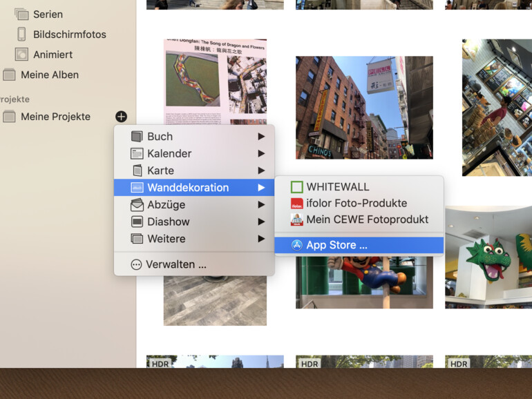
Task: Select ifolor Foto-Produkte in the submenu
Action: [x=359, y=203]
